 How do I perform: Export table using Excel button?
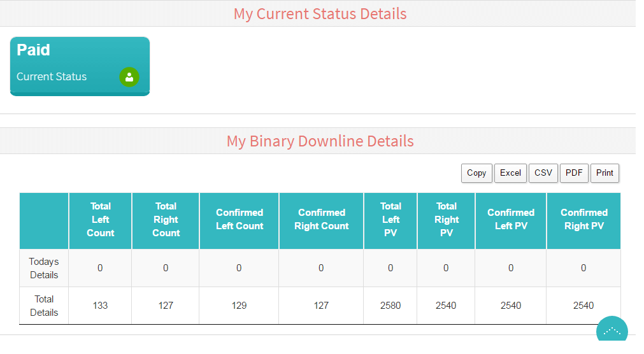click(x=510, y=173)
